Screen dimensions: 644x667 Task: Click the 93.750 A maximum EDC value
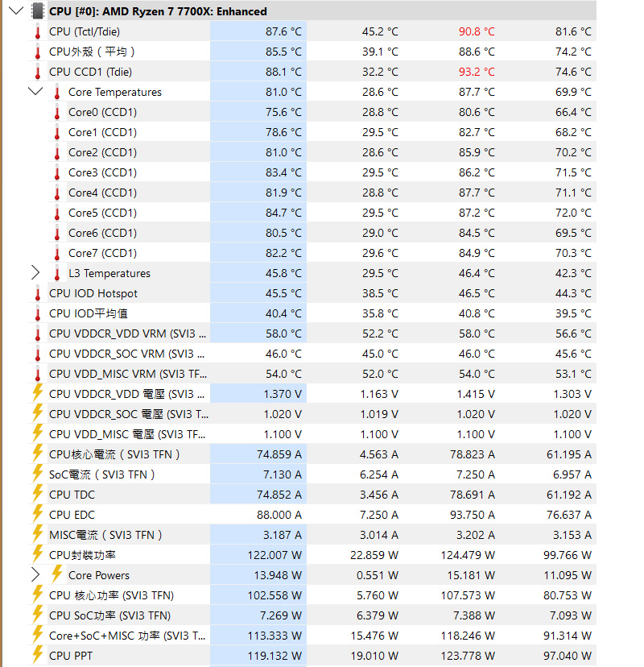[473, 515]
